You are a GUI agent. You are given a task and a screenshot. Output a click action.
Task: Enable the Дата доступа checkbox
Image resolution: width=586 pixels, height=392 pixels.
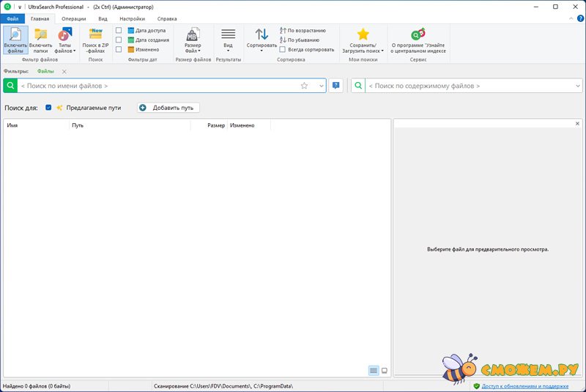pos(119,30)
